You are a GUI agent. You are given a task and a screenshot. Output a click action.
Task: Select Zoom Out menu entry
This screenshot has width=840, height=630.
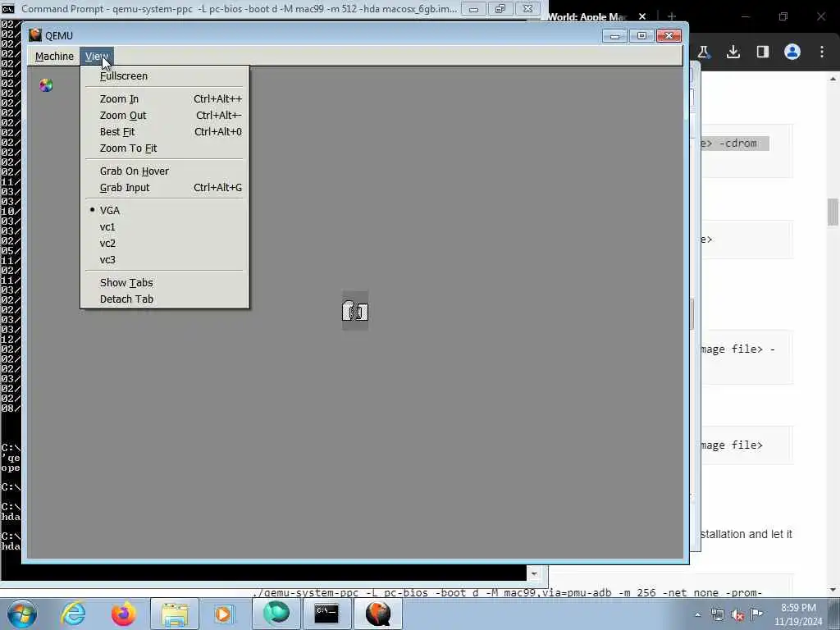coord(164,115)
